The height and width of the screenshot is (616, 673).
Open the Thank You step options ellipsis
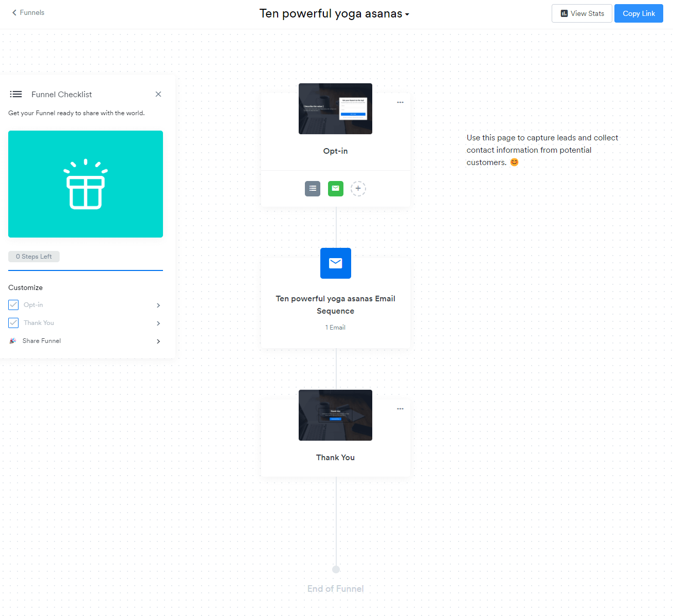[401, 409]
